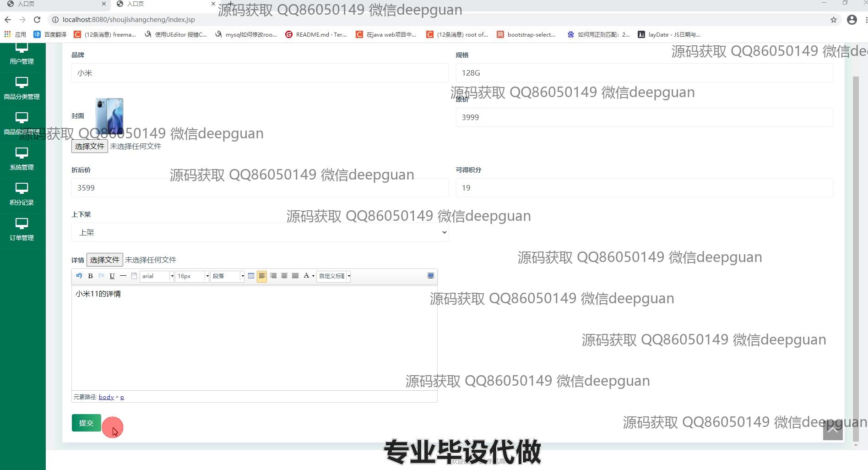Open 商品信息管理 in the sidebar
Screen dimensions: 868x470
tap(22, 124)
